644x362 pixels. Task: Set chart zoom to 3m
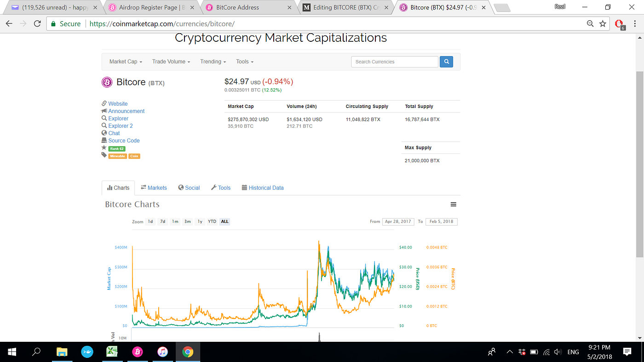coord(187,221)
